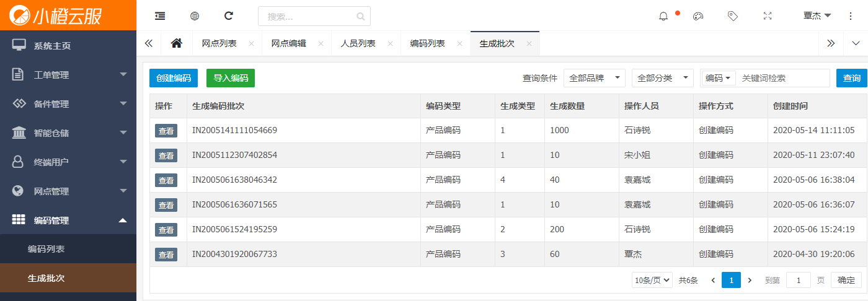Collapse 编码管理 sidebar menu
The width and height of the screenshot is (868, 301).
[68, 220]
